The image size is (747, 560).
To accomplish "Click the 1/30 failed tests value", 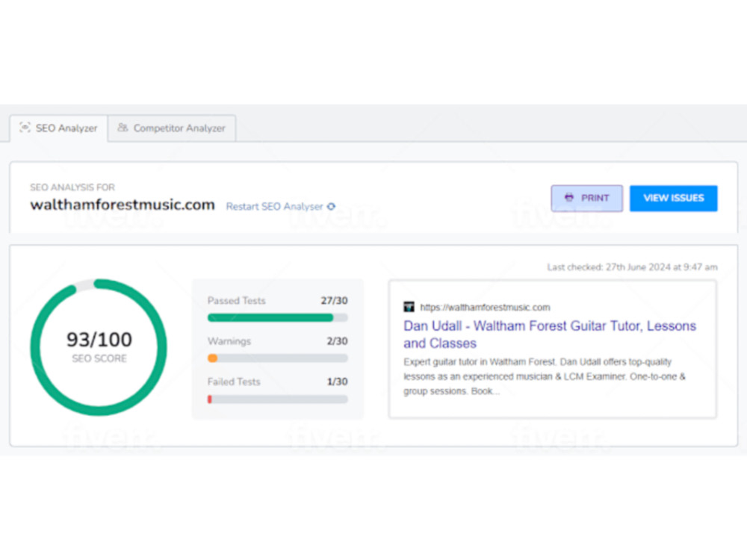I will pos(337,382).
